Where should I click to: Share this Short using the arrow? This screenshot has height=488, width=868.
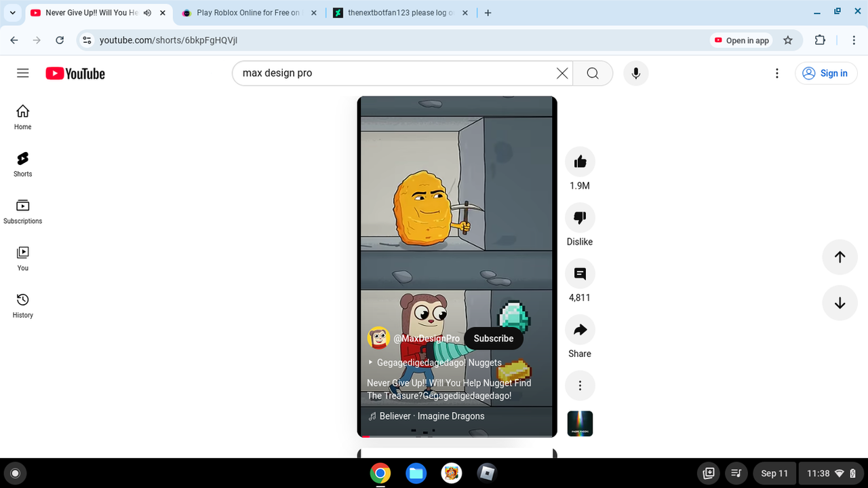580,330
